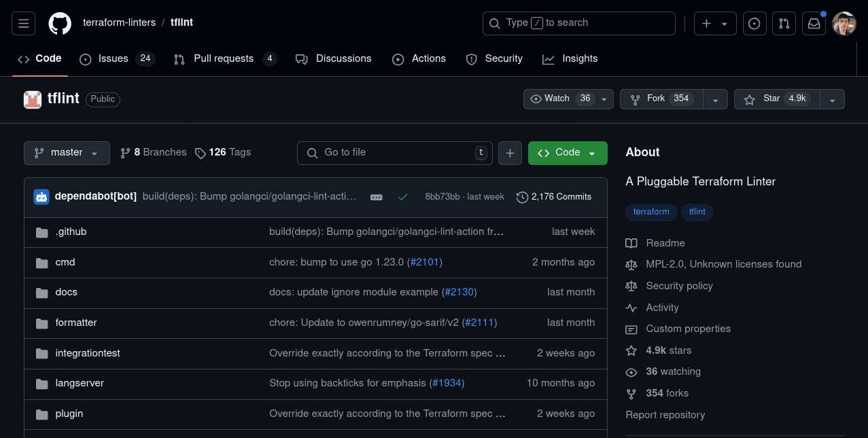The image size is (868, 438).
Task: Click the formatter folder icon
Action: click(x=42, y=323)
